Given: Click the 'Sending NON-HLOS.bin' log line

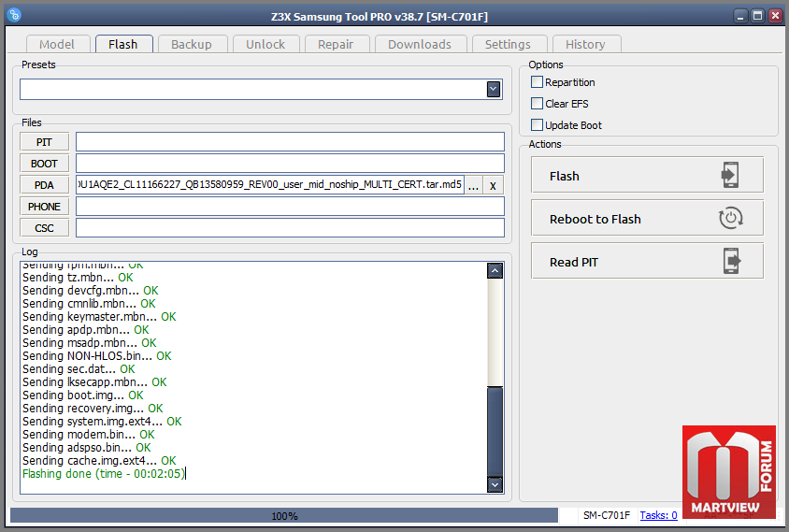Looking at the screenshot, I should (x=97, y=356).
